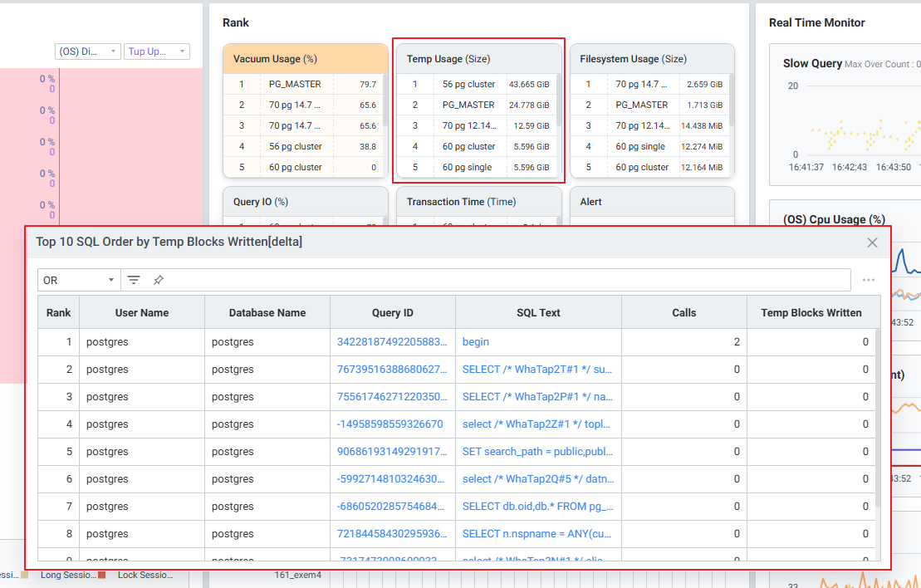Open Query ID link for rank 1
This screenshot has height=588, width=921.
392,341
